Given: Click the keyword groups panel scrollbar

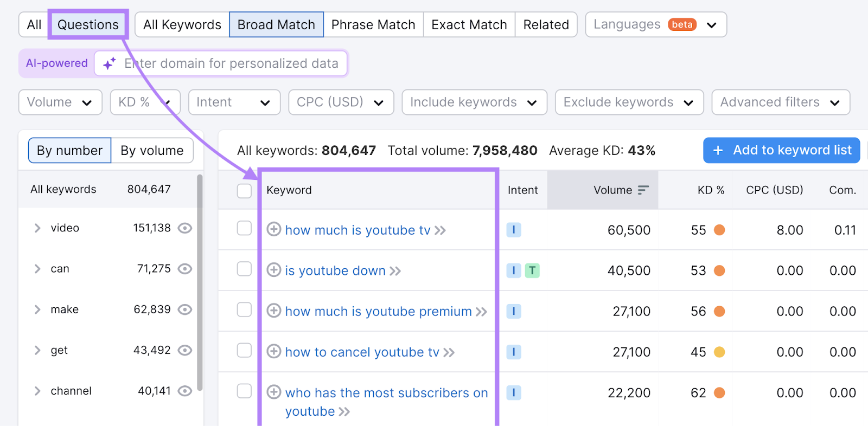Looking at the screenshot, I should click(x=200, y=282).
